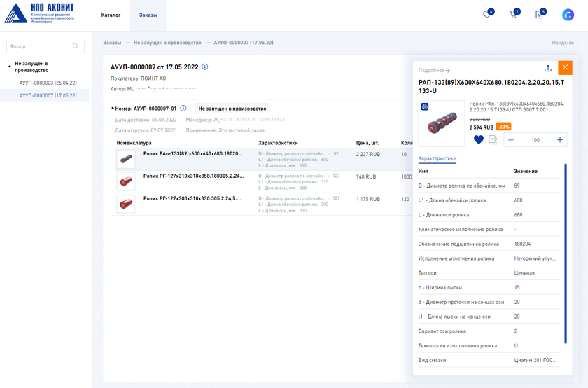Collapse the 'Не запущен в производстве' tree group

pyautogui.click(x=9, y=67)
